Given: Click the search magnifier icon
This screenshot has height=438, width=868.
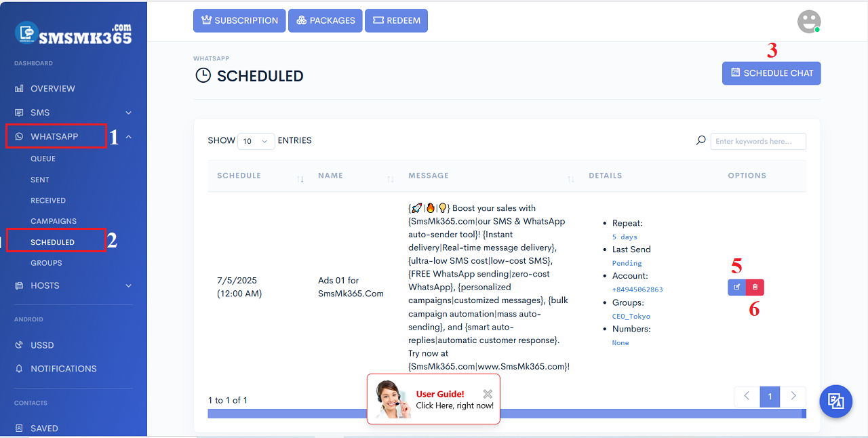Looking at the screenshot, I should [x=701, y=141].
